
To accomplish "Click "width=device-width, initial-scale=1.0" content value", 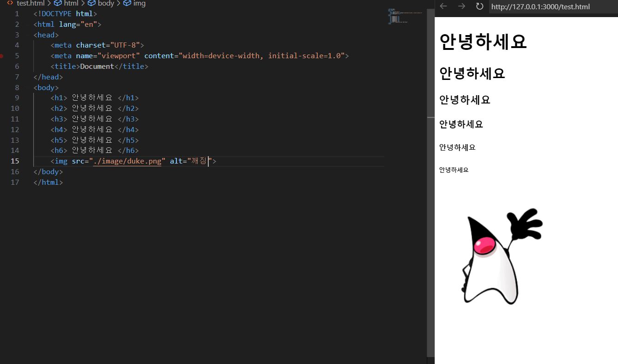I will coord(262,56).
